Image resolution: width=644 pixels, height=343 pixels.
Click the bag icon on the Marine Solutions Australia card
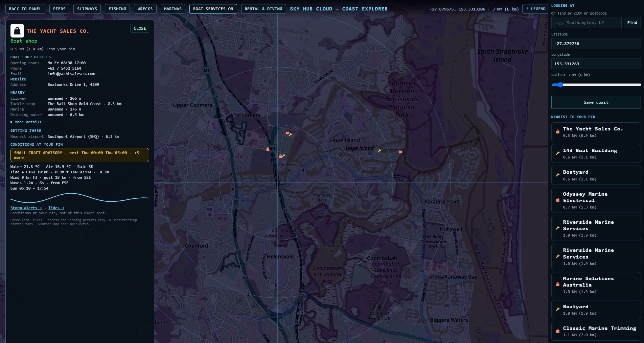[x=558, y=285]
